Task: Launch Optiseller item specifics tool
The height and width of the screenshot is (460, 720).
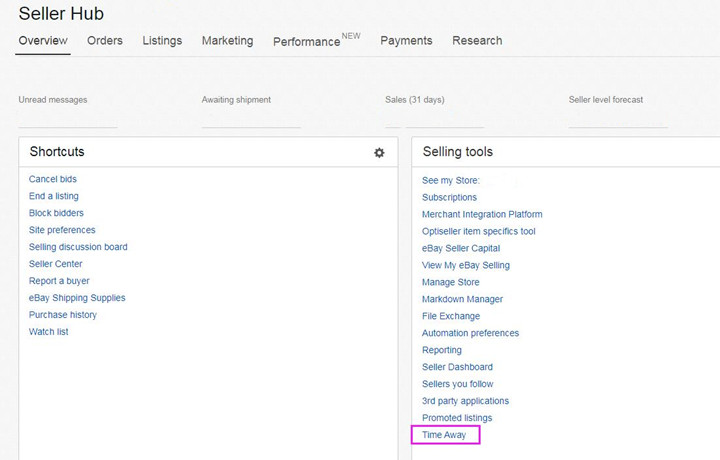Action: (x=478, y=231)
